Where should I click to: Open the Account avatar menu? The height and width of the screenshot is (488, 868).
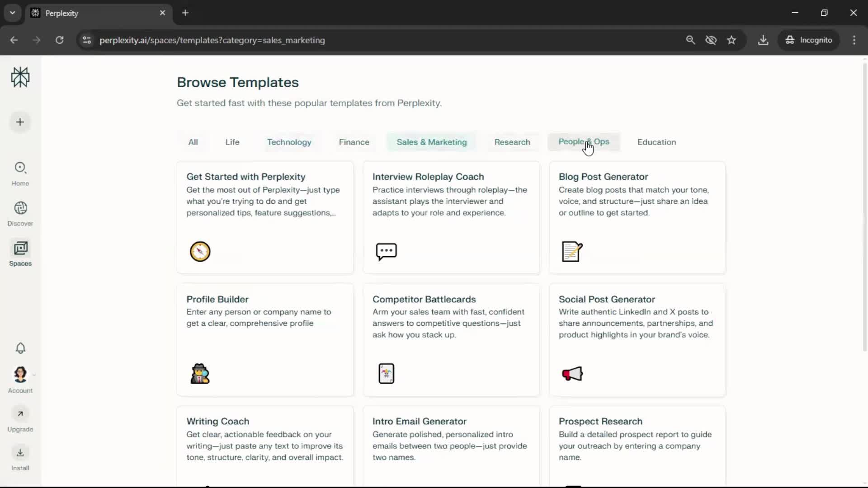coord(20,375)
